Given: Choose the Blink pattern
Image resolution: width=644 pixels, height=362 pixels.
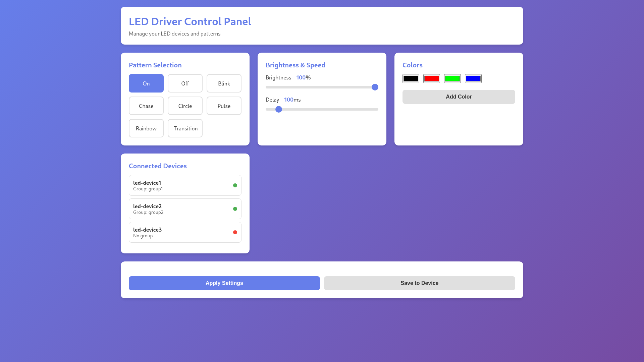Looking at the screenshot, I should (x=224, y=83).
